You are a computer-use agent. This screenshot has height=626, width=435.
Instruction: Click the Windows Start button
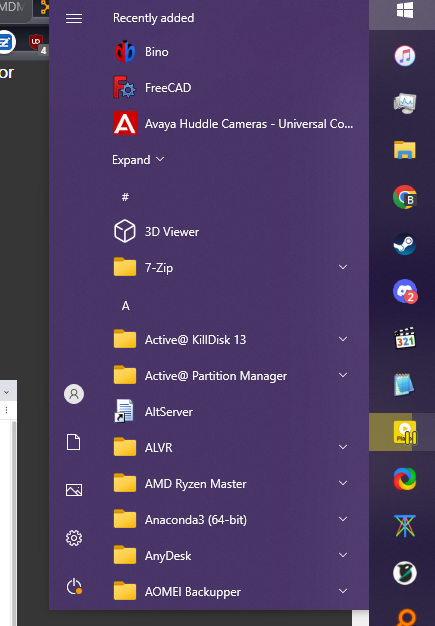405,11
